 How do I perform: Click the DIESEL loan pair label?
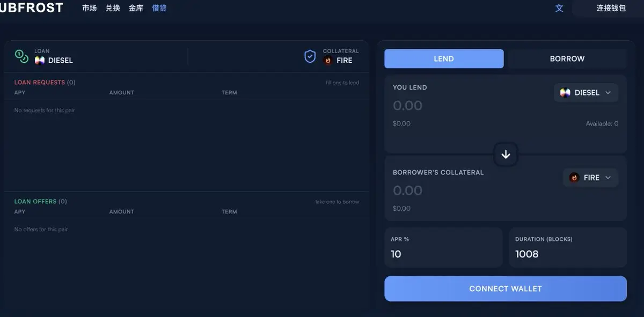click(61, 61)
